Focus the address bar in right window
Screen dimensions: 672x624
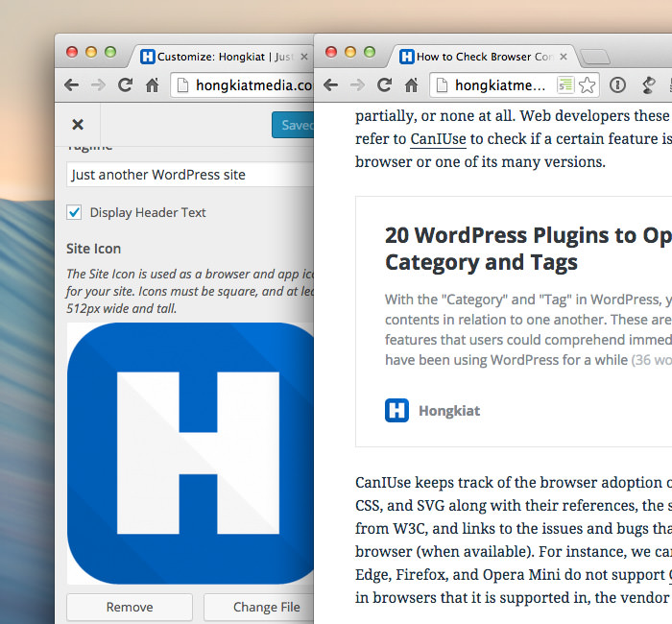click(515, 85)
